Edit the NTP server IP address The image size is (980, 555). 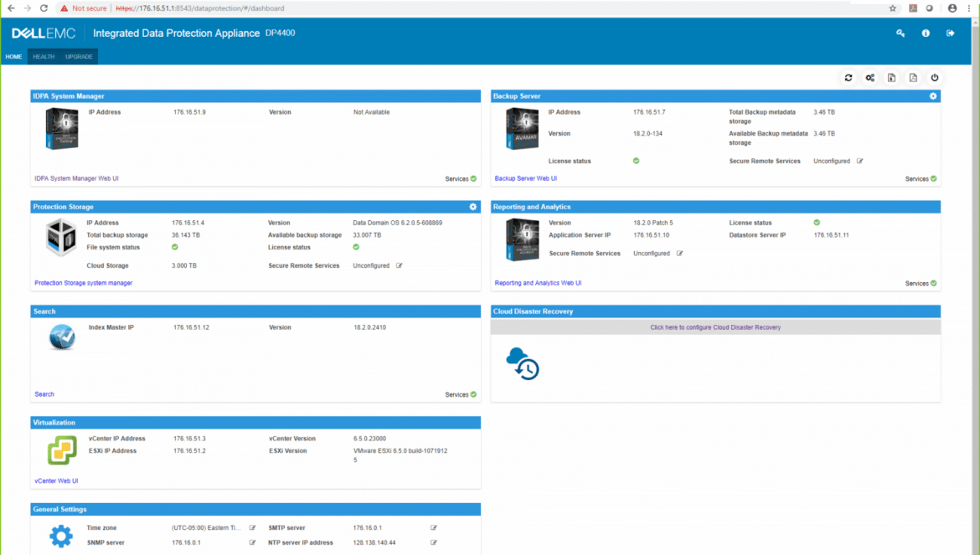click(x=434, y=542)
